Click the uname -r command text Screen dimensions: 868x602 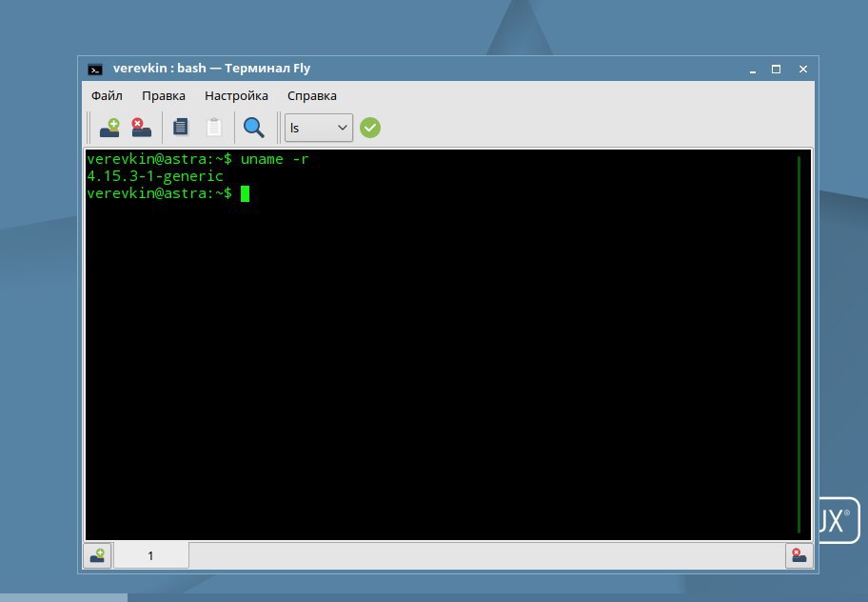tap(274, 159)
